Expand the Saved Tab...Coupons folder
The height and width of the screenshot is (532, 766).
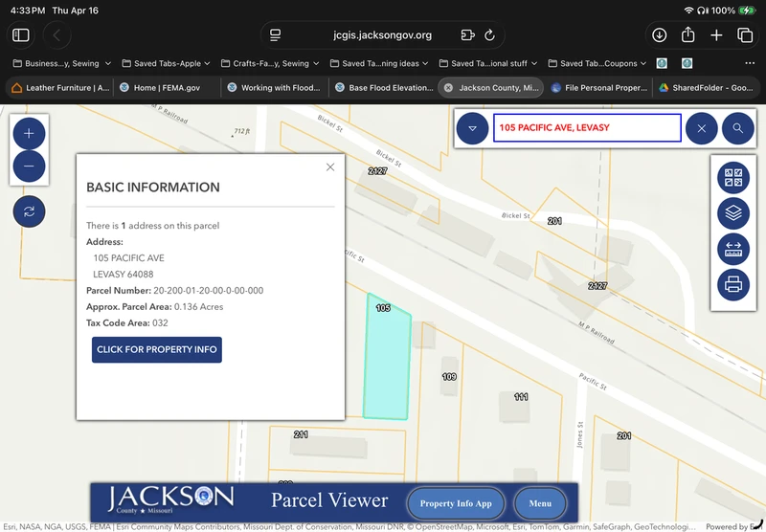pos(597,63)
